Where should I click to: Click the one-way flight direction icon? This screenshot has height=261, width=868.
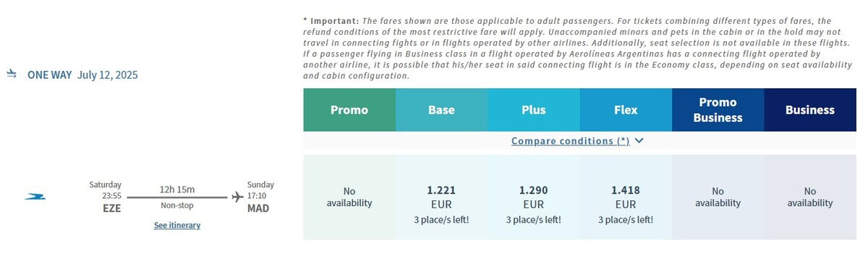pos(12,74)
